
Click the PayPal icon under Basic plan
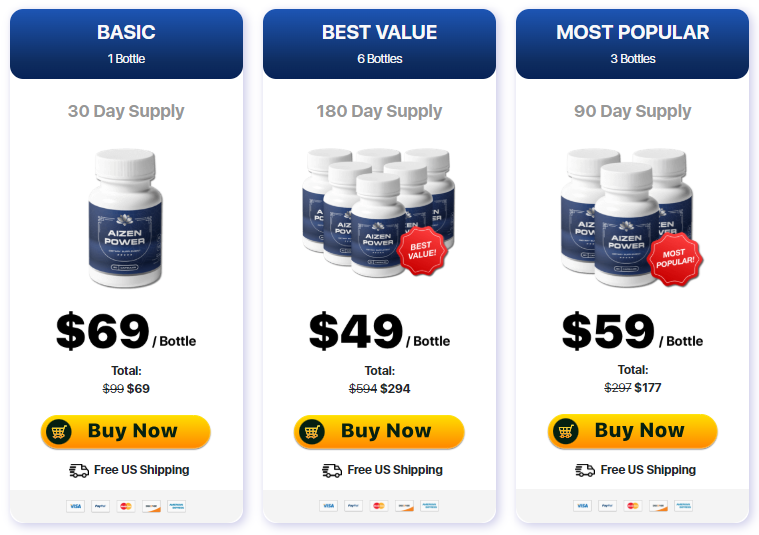click(x=101, y=506)
